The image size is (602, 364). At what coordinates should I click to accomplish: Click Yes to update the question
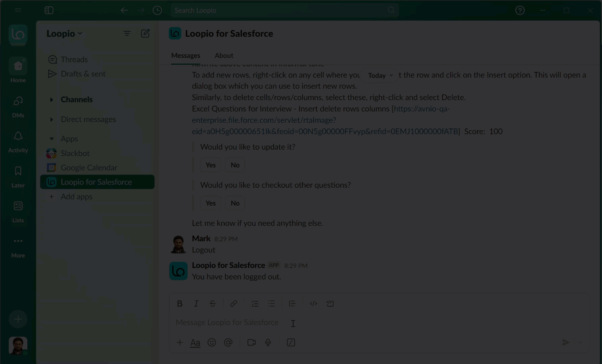210,165
